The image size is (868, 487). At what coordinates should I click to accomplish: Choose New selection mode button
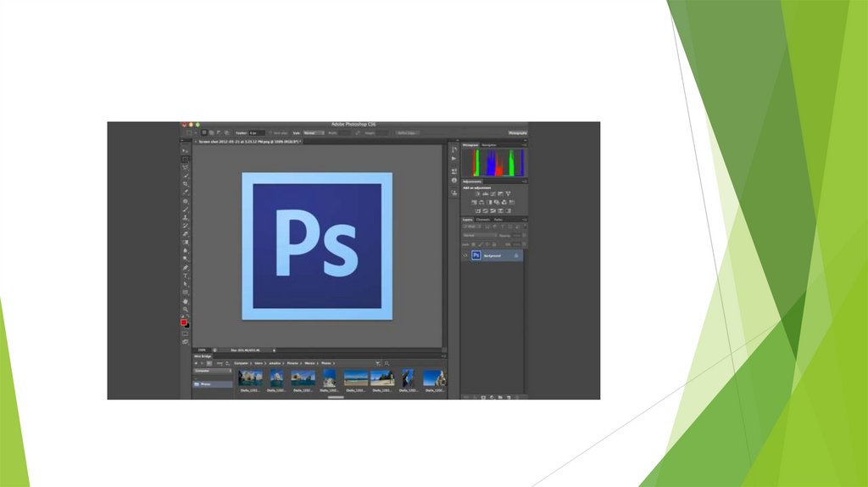point(204,133)
